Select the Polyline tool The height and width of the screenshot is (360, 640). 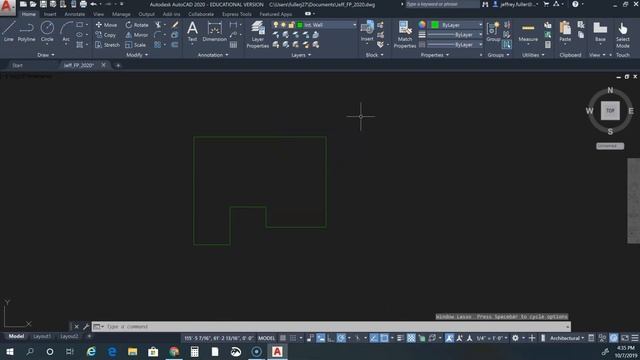coord(26,31)
